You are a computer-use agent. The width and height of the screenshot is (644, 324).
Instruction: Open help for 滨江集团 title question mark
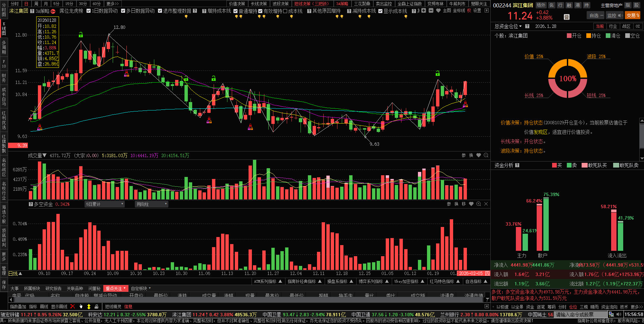pos(32,11)
